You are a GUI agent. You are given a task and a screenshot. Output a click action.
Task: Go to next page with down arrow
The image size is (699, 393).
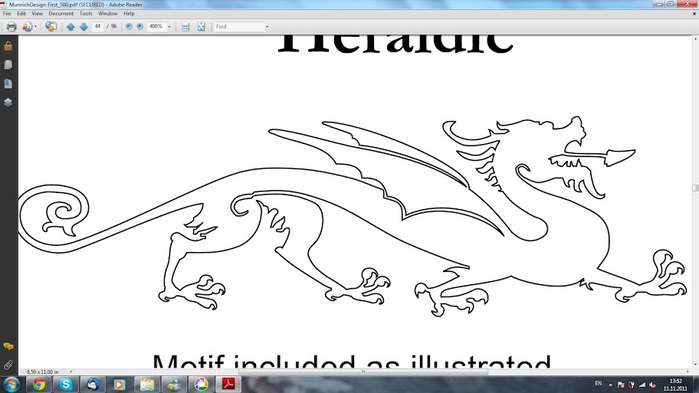pos(83,27)
